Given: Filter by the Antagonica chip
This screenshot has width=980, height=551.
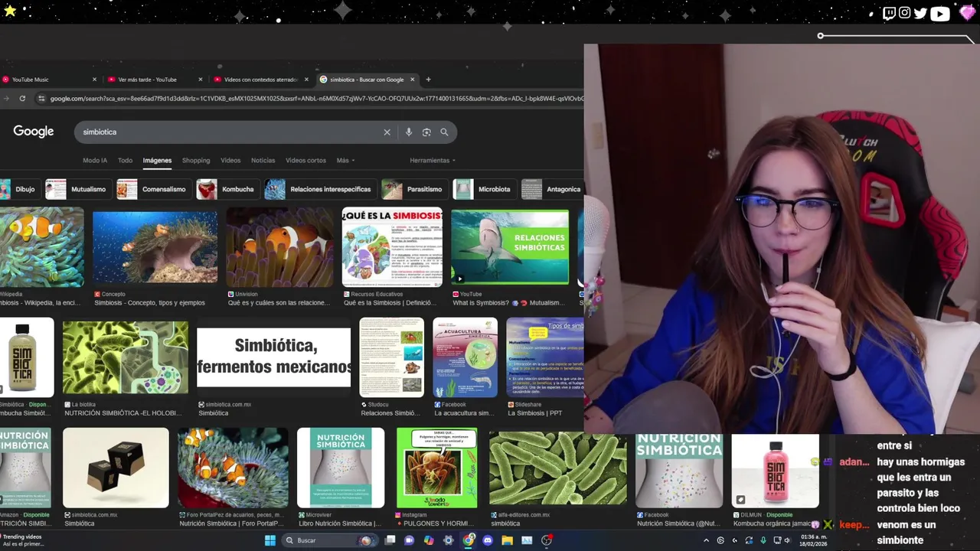Looking at the screenshot, I should pyautogui.click(x=552, y=189).
